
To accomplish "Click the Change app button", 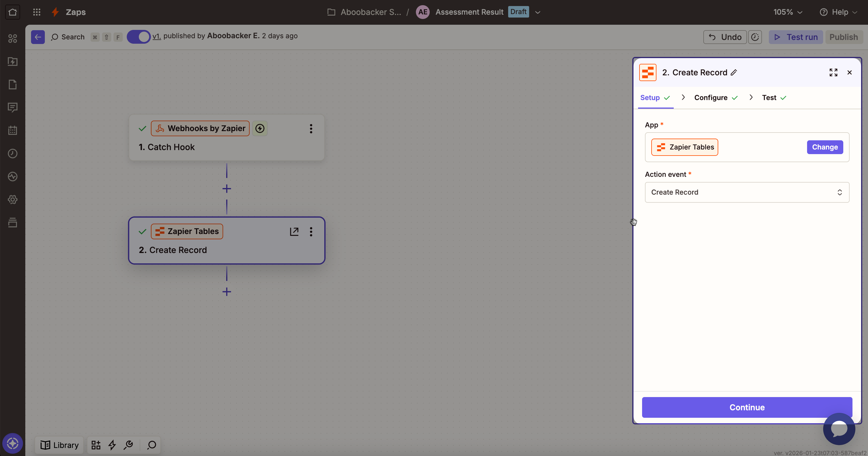I will 825,147.
